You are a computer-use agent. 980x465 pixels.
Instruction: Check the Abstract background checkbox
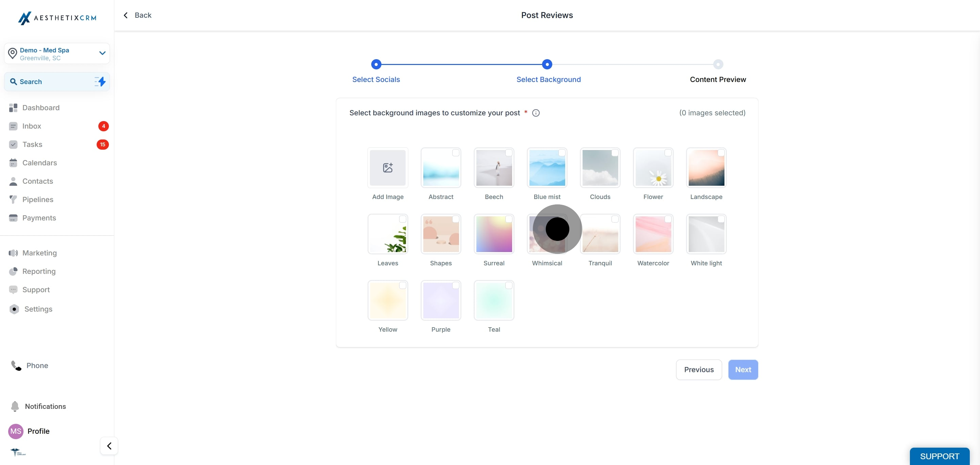pyautogui.click(x=455, y=153)
